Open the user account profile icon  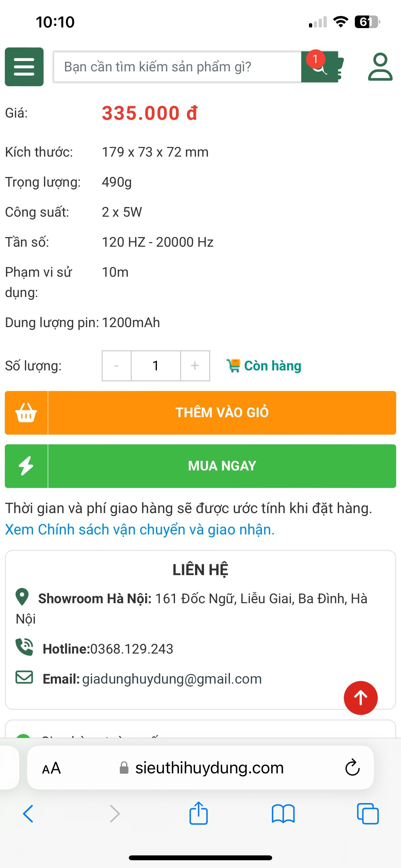pyautogui.click(x=380, y=67)
